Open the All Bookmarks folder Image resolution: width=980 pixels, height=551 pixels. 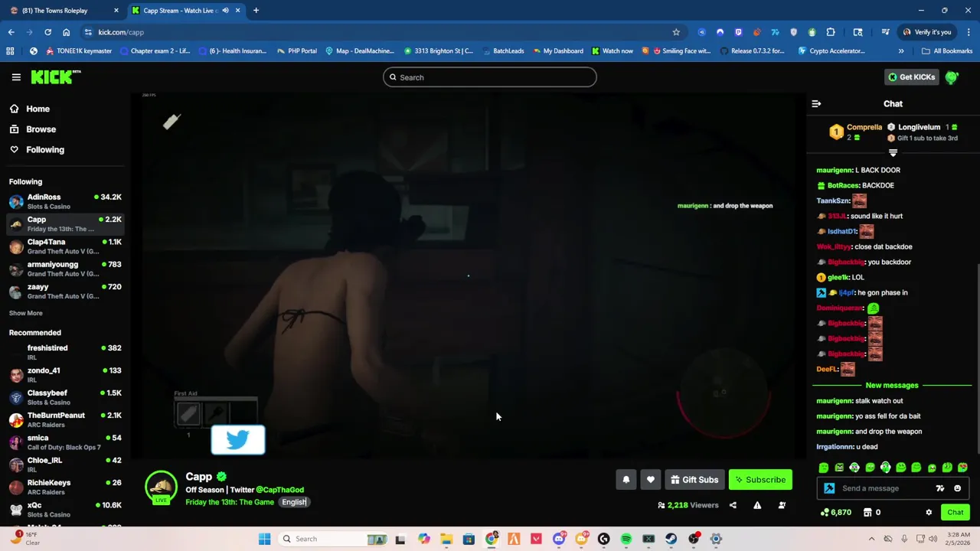pyautogui.click(x=947, y=51)
